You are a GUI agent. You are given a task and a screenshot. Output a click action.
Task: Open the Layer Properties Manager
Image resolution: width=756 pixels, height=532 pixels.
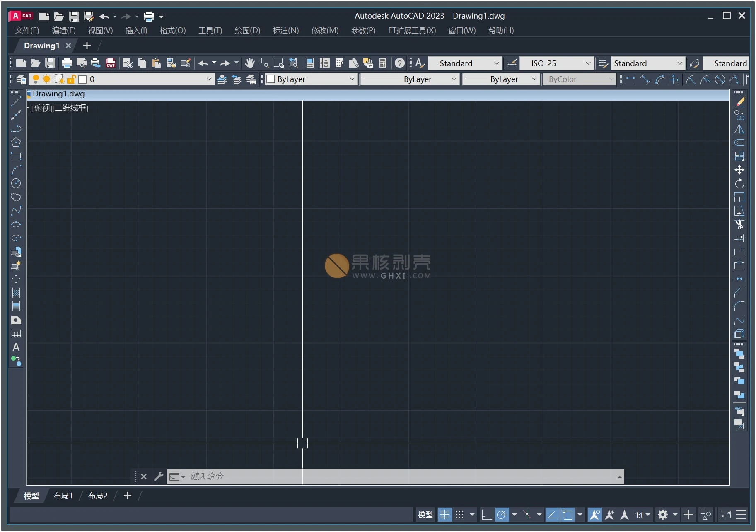pos(21,79)
